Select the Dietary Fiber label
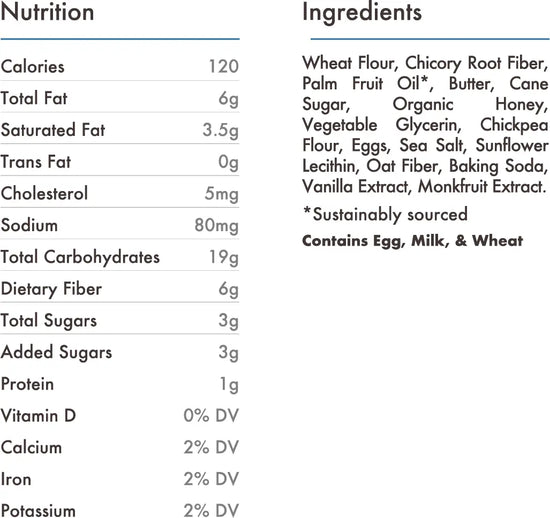The height and width of the screenshot is (518, 550). tap(51, 289)
